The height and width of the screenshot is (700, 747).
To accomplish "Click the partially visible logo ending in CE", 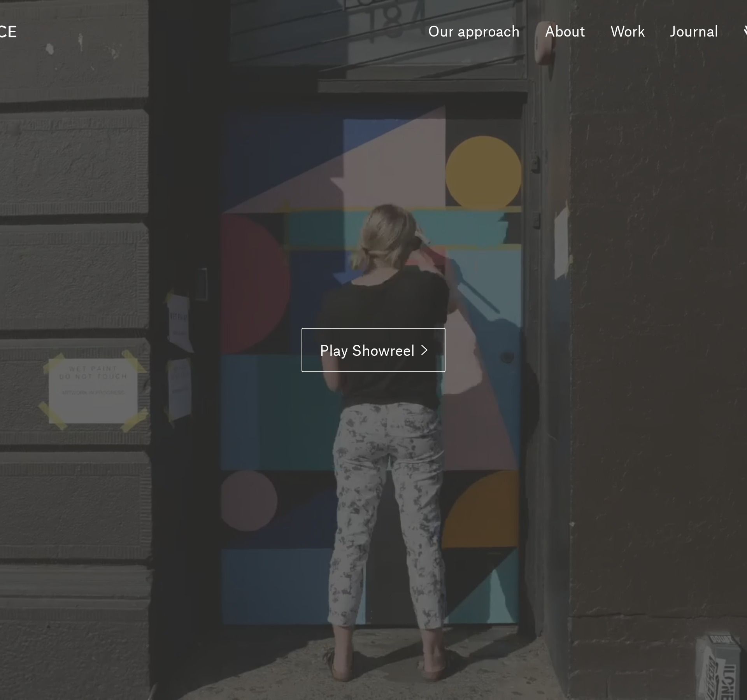I will 8,32.
